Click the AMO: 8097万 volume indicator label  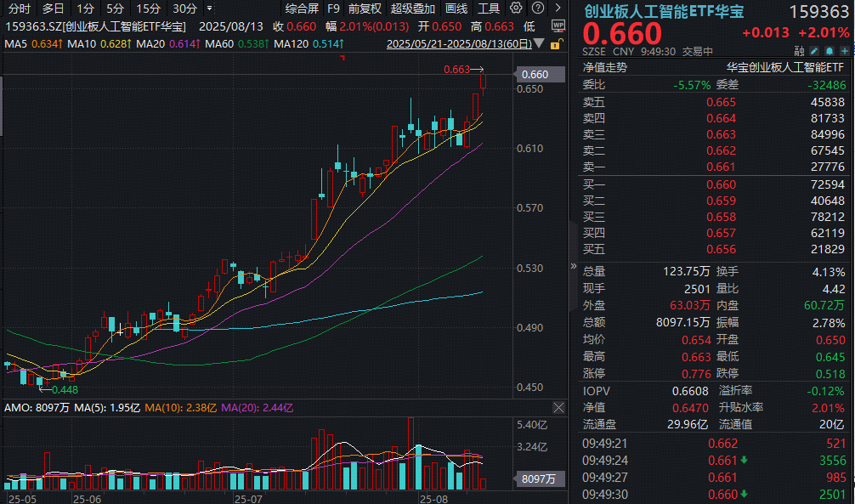(x=37, y=407)
